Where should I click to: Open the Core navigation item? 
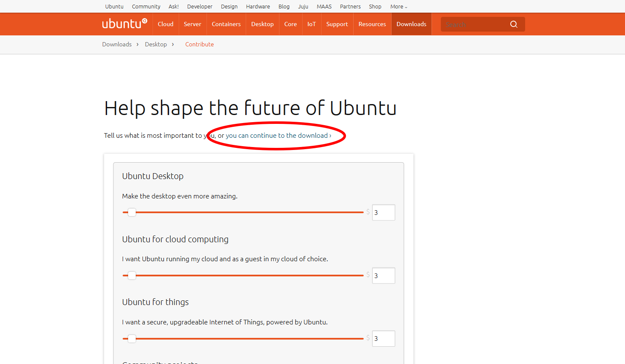tap(290, 24)
